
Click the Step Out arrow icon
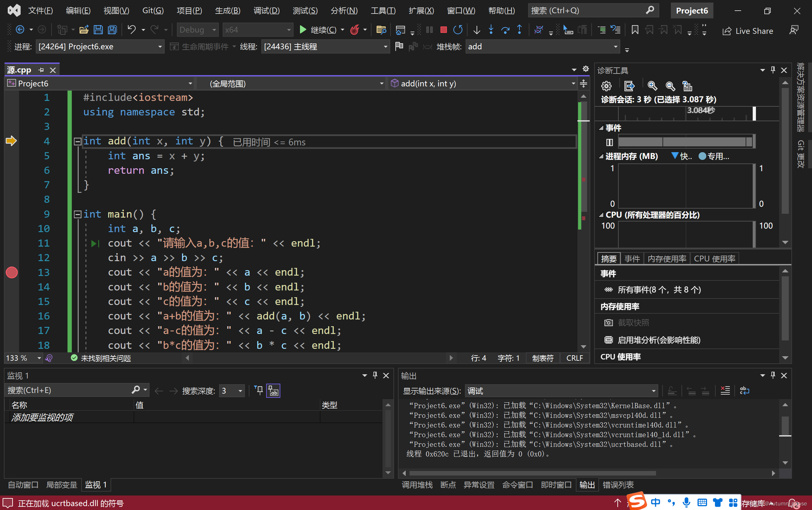[519, 30]
